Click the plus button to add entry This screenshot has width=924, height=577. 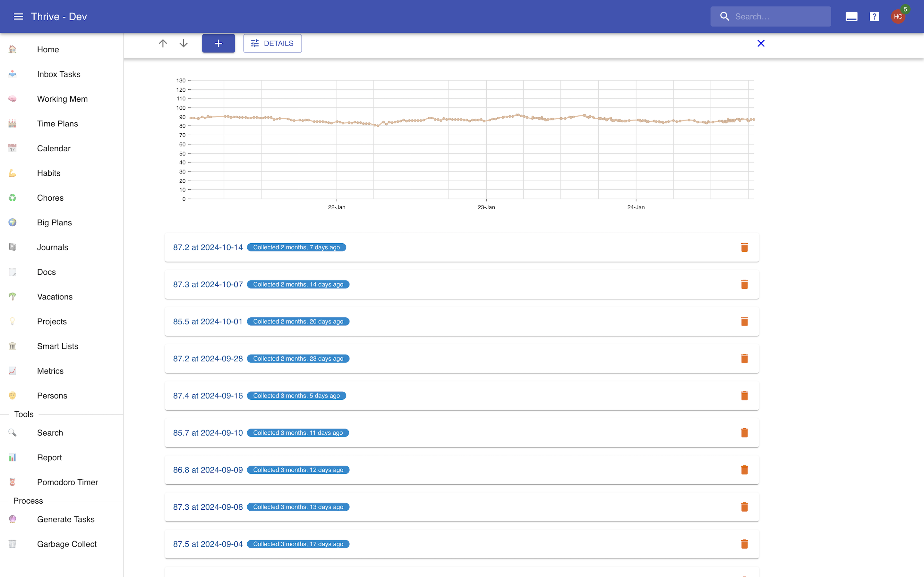click(218, 43)
